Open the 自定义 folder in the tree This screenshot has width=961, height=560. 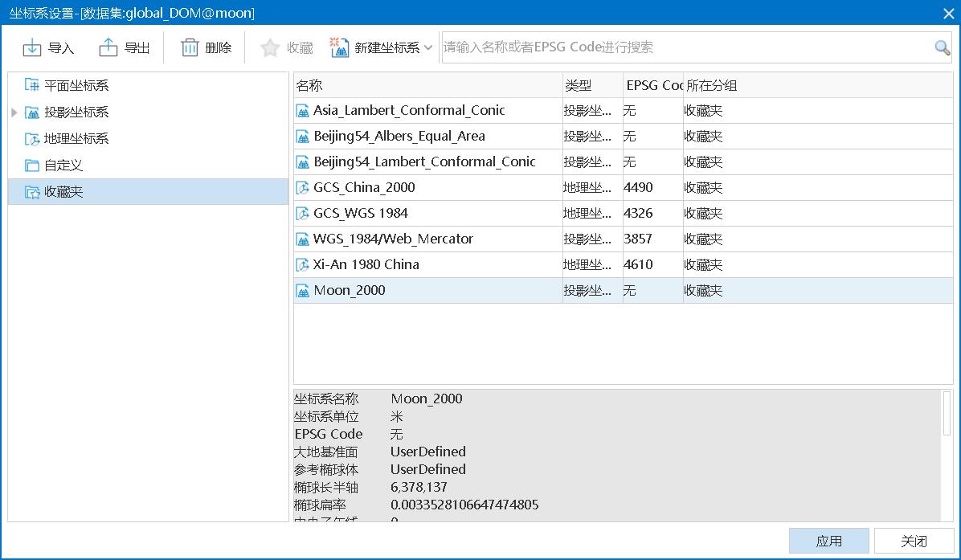[63, 166]
